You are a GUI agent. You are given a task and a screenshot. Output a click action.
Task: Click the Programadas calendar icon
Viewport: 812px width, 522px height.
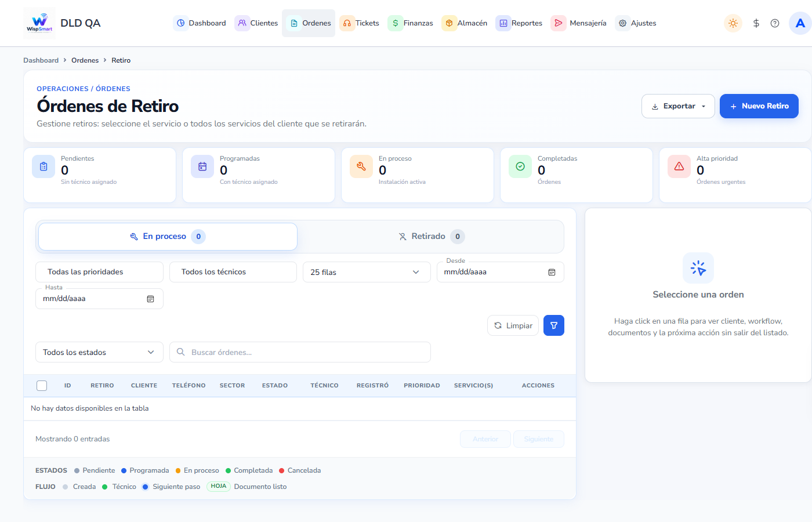click(x=202, y=166)
